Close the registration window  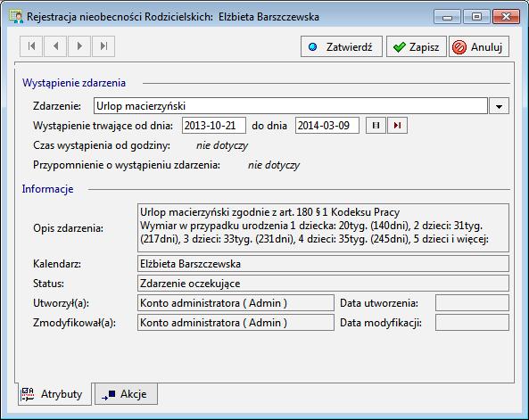[x=506, y=17]
